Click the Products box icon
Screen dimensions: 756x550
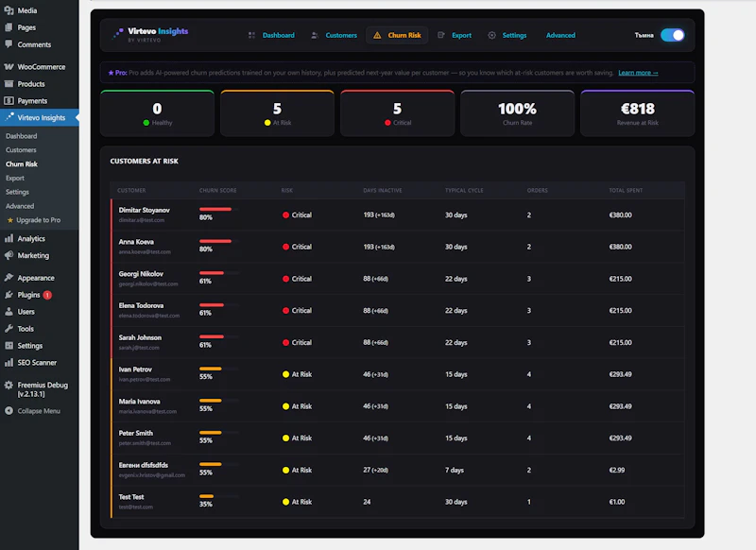[x=9, y=84]
